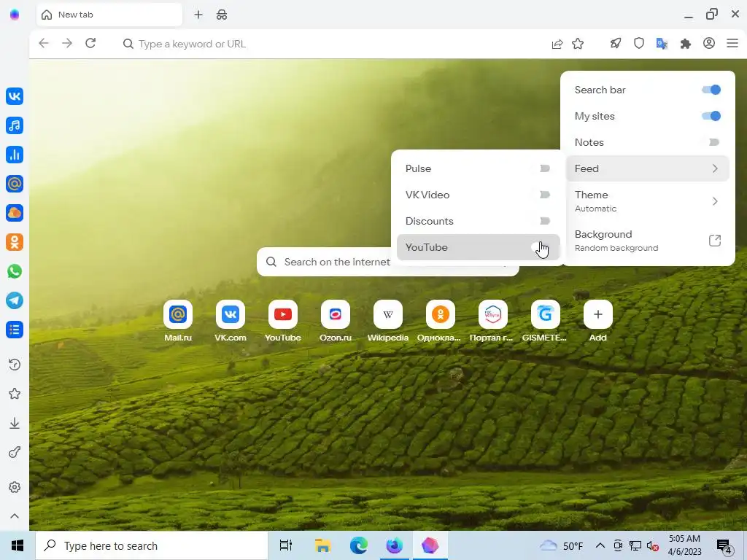Go back to the previous page
This screenshot has height=560, width=747.
click(44, 44)
